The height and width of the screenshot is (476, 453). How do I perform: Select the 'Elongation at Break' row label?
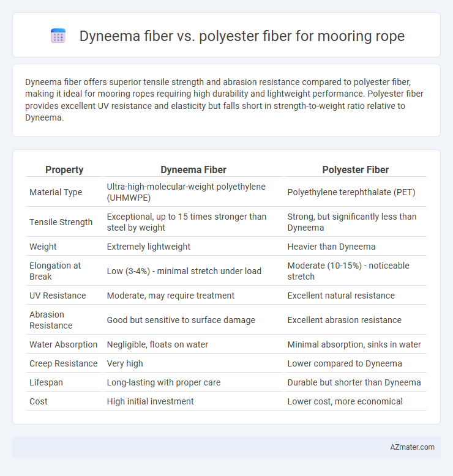point(55,271)
